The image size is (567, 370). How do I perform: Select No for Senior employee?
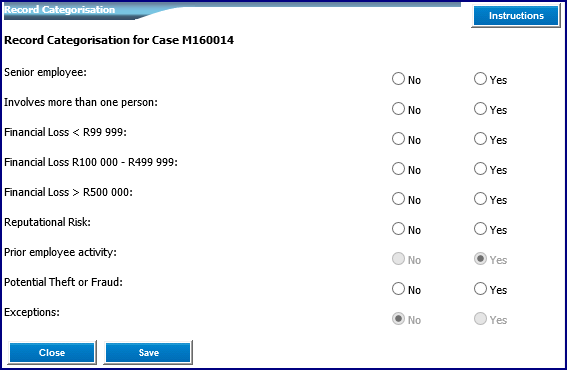(x=398, y=78)
